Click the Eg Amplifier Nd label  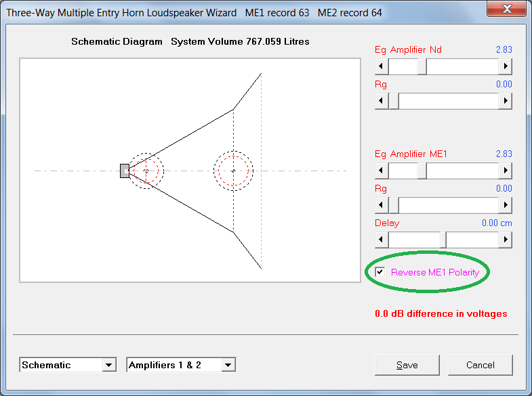click(408, 50)
